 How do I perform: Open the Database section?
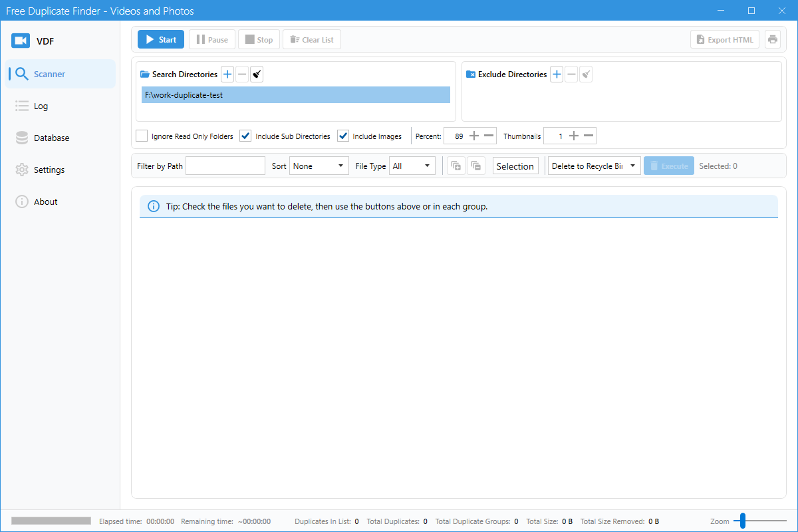61,138
